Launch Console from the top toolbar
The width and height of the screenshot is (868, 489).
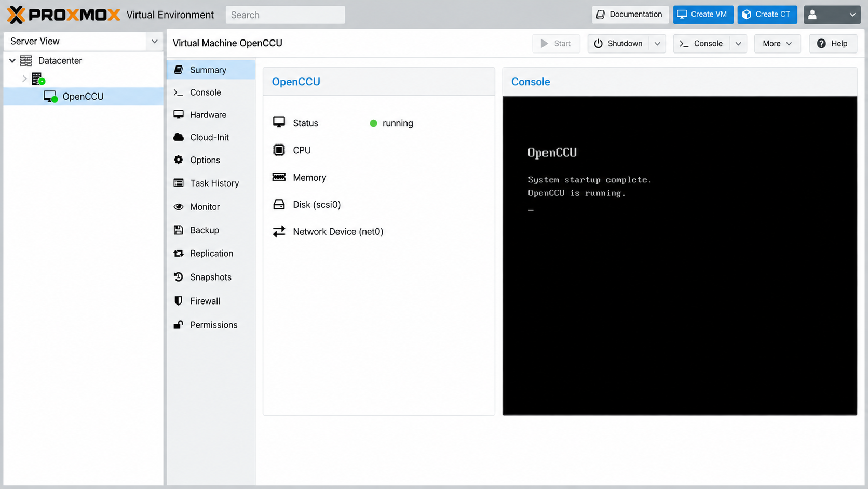pos(701,44)
